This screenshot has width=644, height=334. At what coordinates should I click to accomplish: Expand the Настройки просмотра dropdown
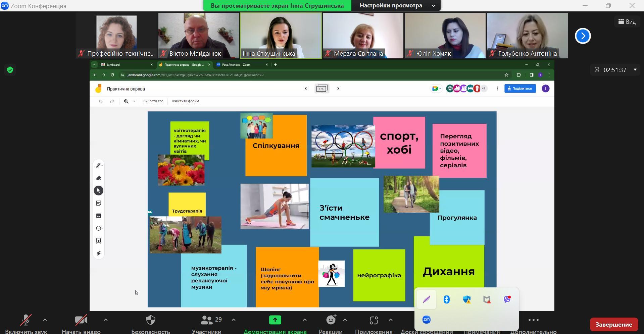[433, 6]
